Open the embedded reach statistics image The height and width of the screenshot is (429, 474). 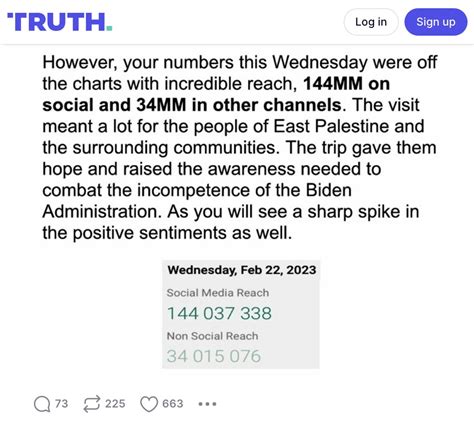[x=241, y=314]
